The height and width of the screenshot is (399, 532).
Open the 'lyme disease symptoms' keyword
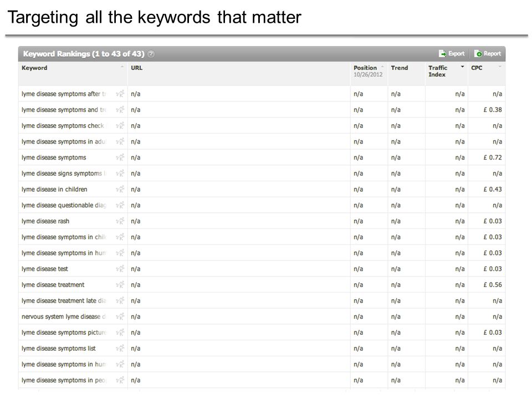[x=54, y=157]
